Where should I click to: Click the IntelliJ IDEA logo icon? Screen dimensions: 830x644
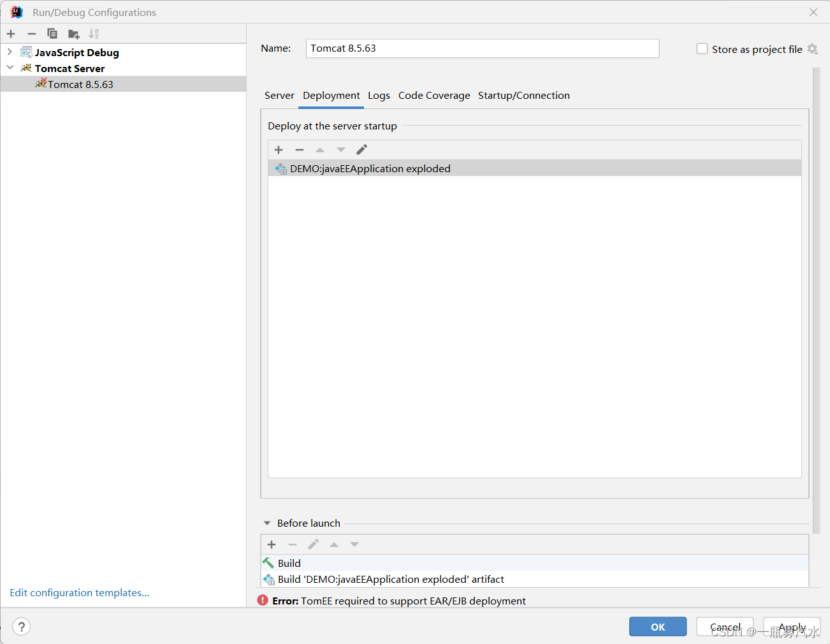pos(16,12)
